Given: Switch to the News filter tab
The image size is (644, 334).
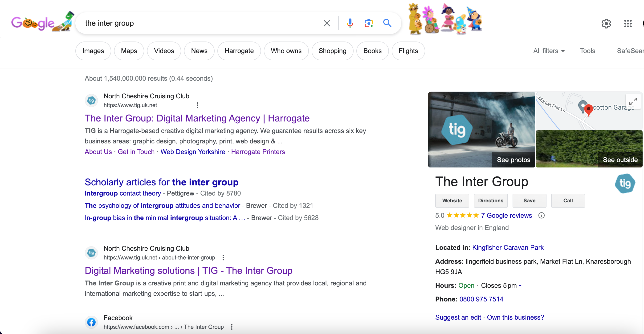Looking at the screenshot, I should (199, 51).
